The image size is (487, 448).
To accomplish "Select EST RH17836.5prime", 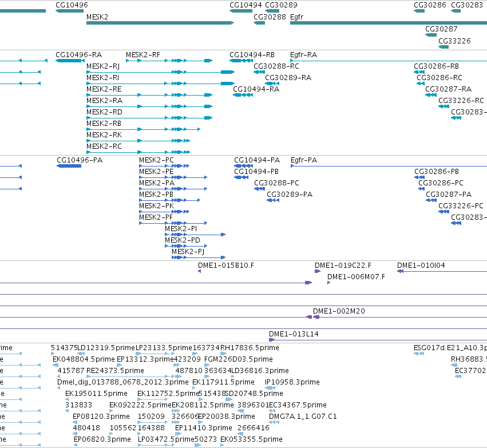I will coord(250,348).
